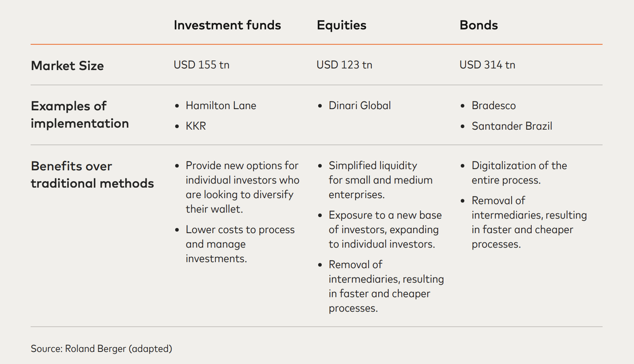Click the Equities column header
The height and width of the screenshot is (364, 634).
click(342, 25)
